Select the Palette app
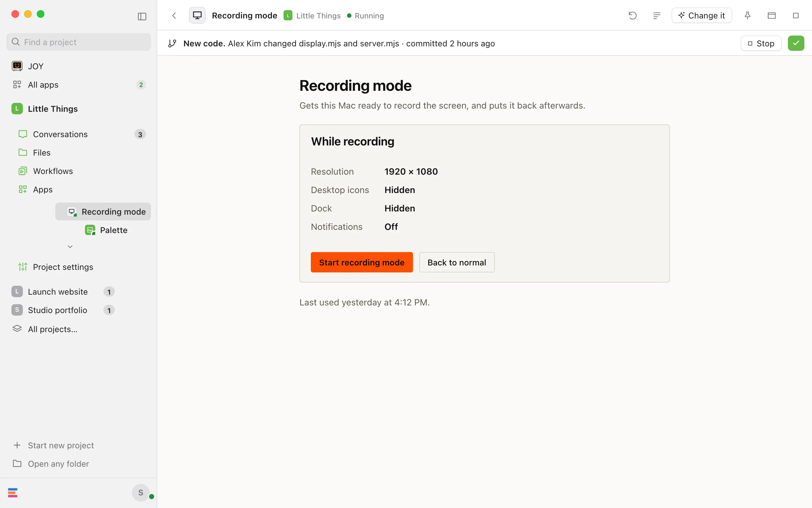 click(x=106, y=230)
